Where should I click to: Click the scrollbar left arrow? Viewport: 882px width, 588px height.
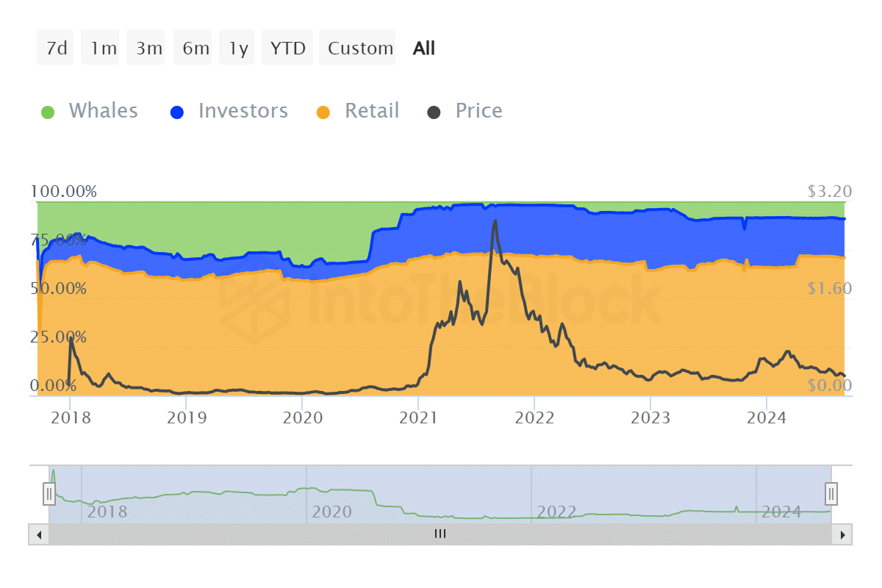[37, 534]
